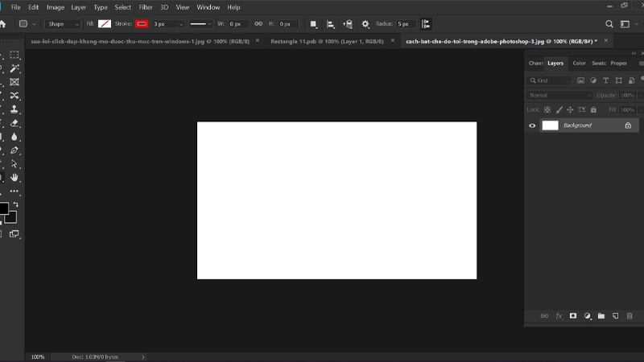The height and width of the screenshot is (362, 644).
Task: Toggle lock image pixels brush icon
Action: click(x=559, y=109)
